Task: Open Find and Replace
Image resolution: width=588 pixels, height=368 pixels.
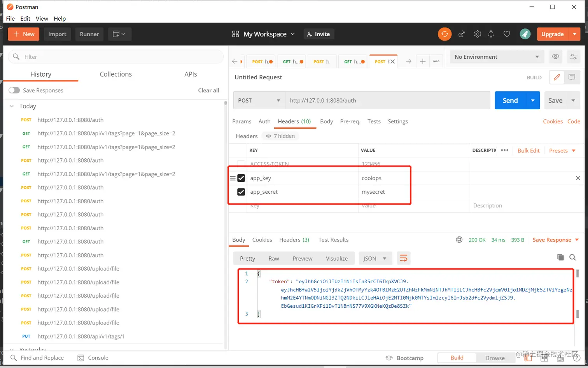Action: click(x=37, y=358)
